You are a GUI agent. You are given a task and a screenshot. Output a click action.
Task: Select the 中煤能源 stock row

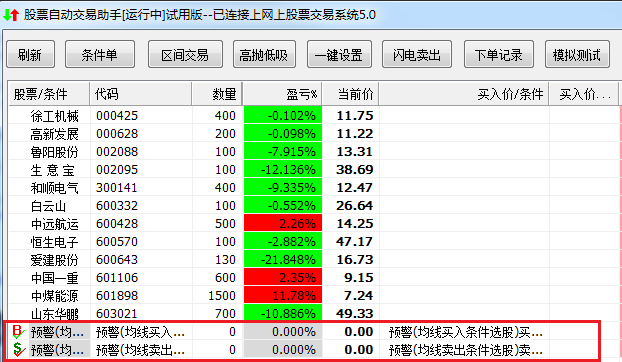[x=313, y=295]
